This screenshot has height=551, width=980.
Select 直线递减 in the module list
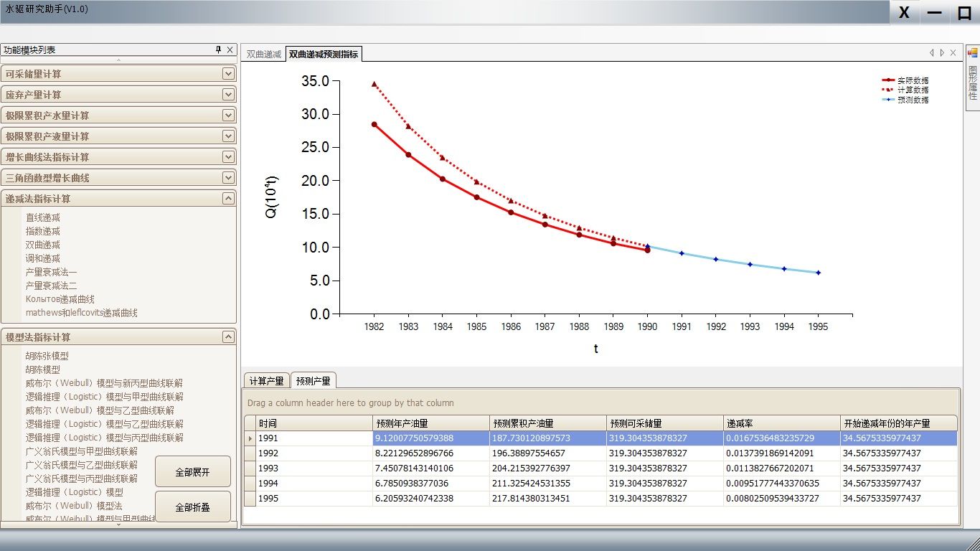pos(43,217)
